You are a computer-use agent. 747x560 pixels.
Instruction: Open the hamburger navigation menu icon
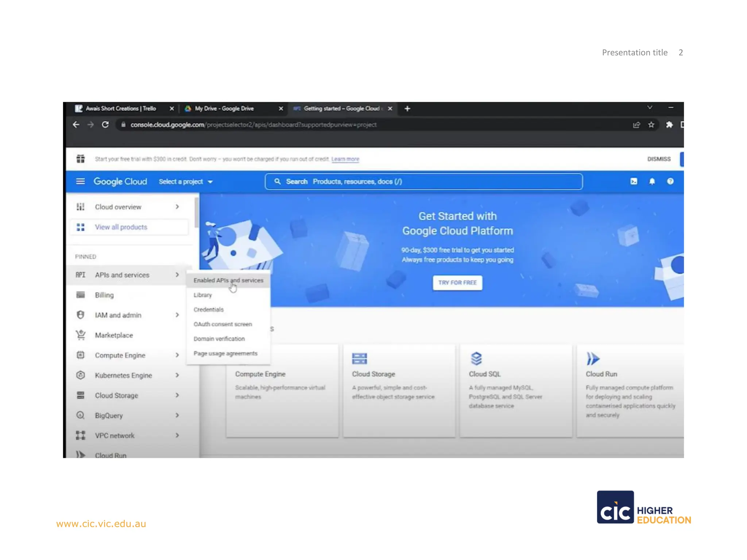pos(80,181)
